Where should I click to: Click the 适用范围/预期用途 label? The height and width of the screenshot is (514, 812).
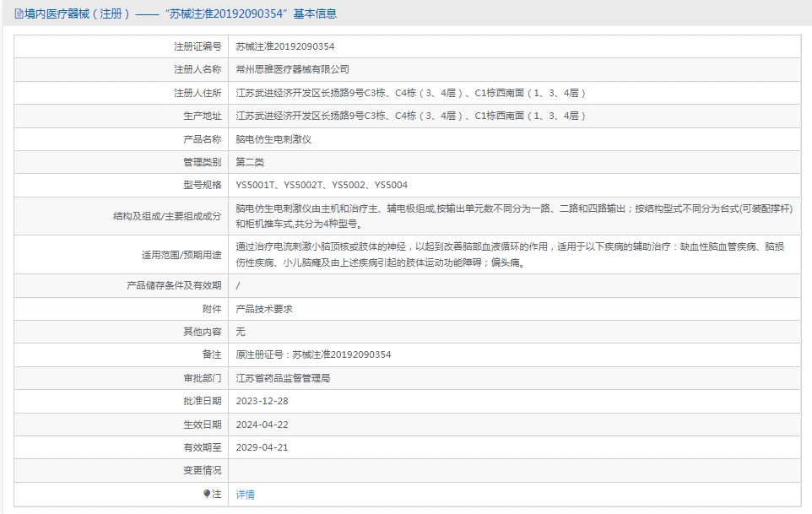[181, 255]
